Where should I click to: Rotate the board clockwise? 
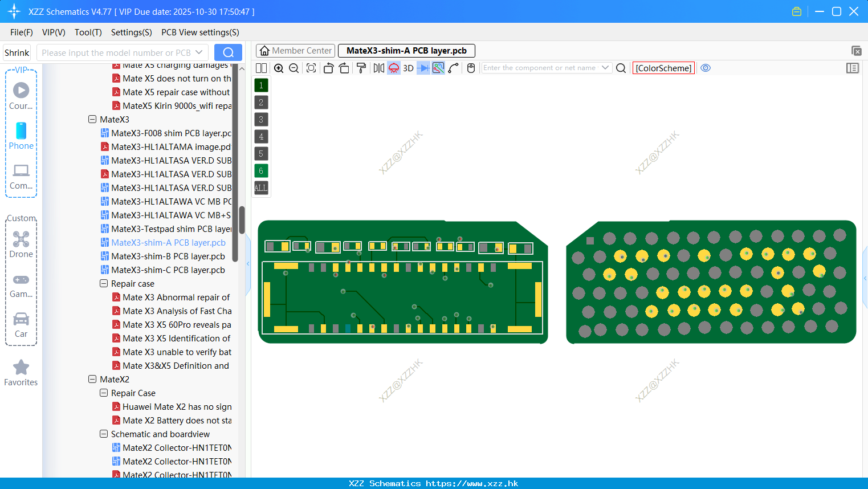pyautogui.click(x=344, y=68)
